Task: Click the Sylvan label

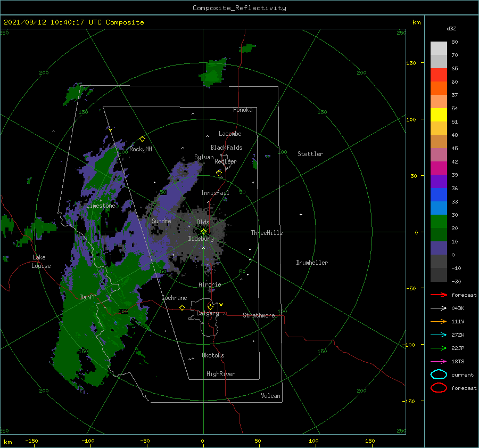Action: pos(204,157)
